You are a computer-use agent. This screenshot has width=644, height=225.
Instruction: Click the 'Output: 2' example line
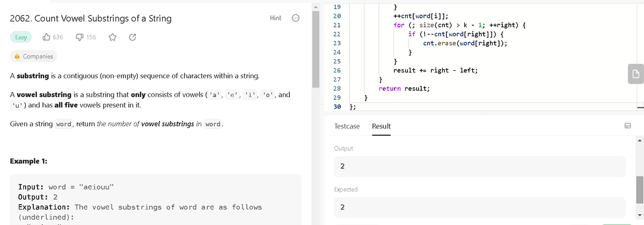[x=38, y=197]
